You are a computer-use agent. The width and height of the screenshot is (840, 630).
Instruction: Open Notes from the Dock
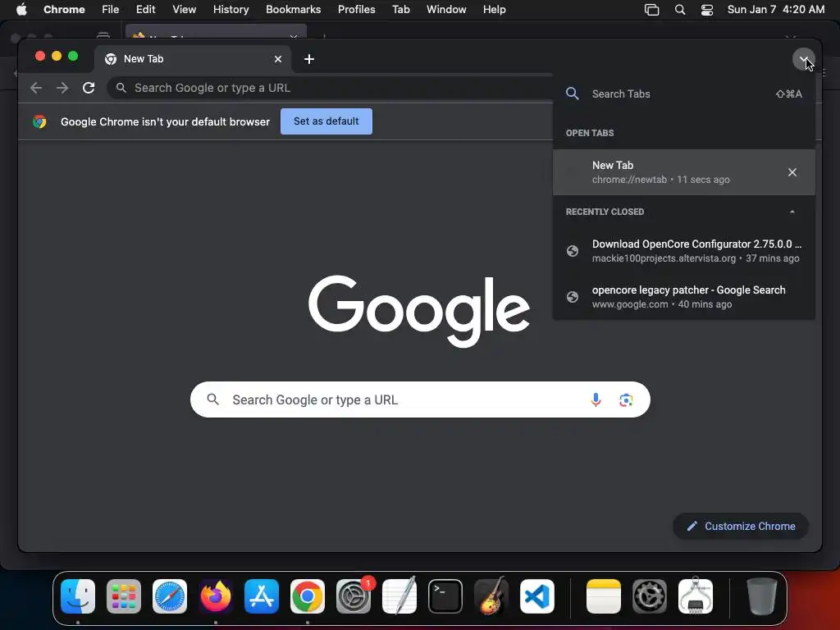coord(603,596)
